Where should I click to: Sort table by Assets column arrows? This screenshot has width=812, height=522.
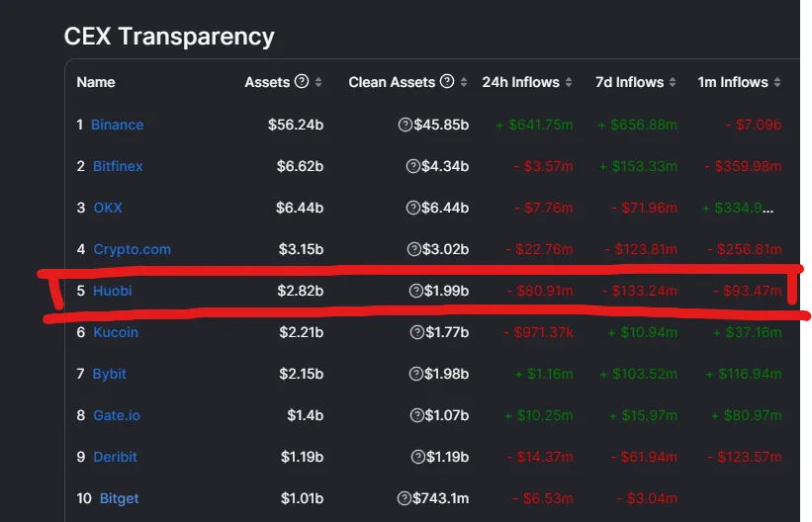(318, 82)
